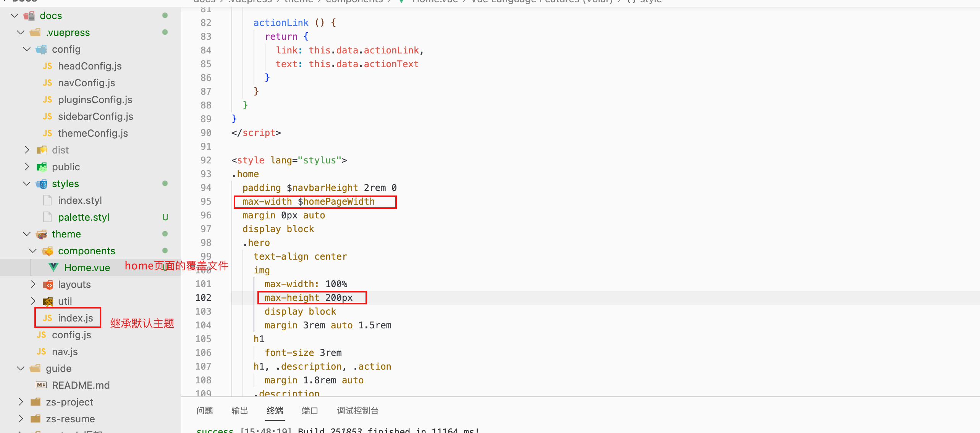Click the JS icon of navConfig.js

[x=47, y=83]
